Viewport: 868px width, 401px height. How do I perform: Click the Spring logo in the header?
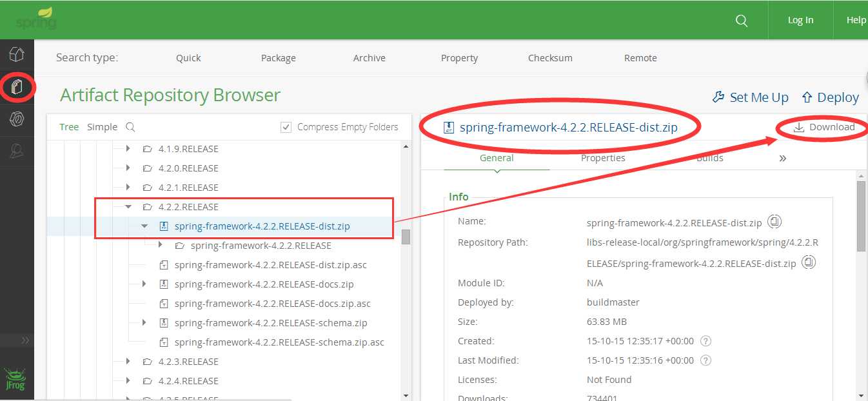pos(36,19)
